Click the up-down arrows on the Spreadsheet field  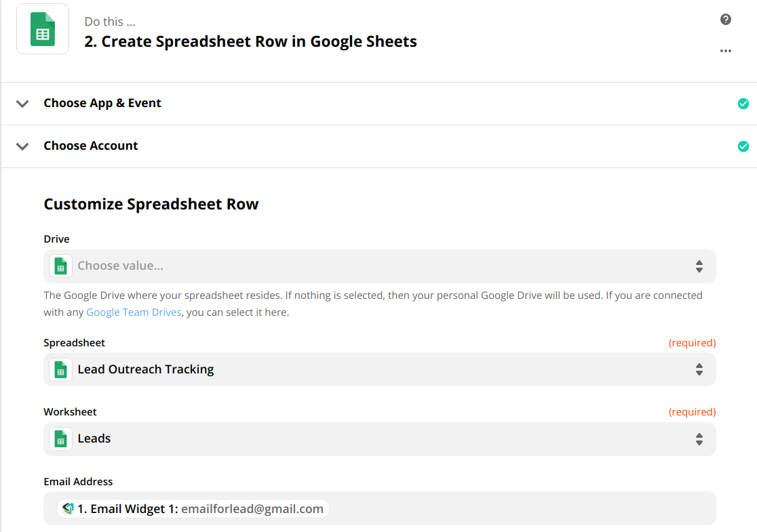699,369
